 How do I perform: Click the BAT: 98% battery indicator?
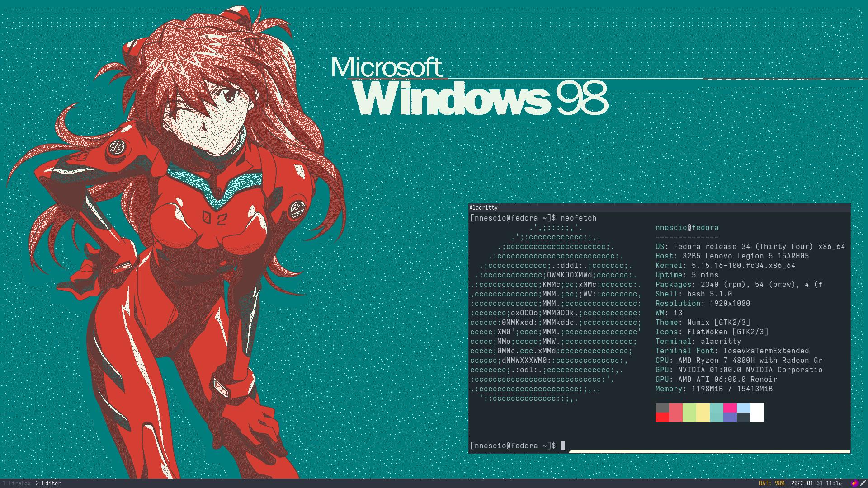pos(772,483)
